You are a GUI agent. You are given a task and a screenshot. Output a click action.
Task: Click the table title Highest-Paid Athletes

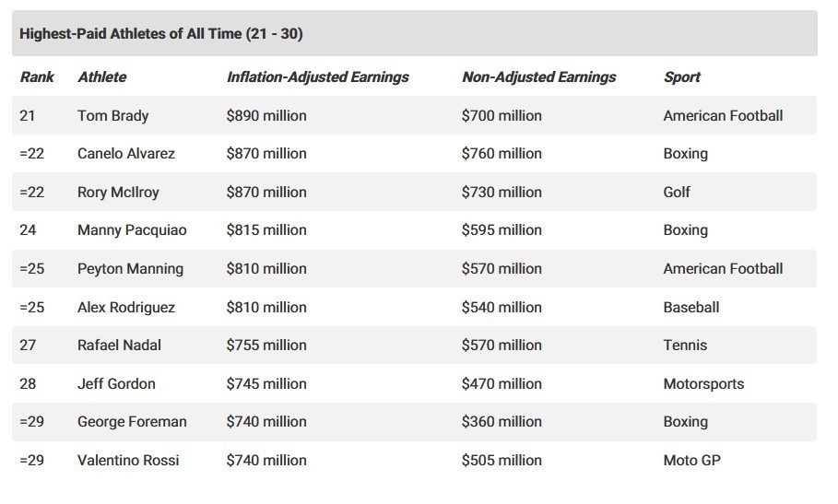click(x=161, y=34)
